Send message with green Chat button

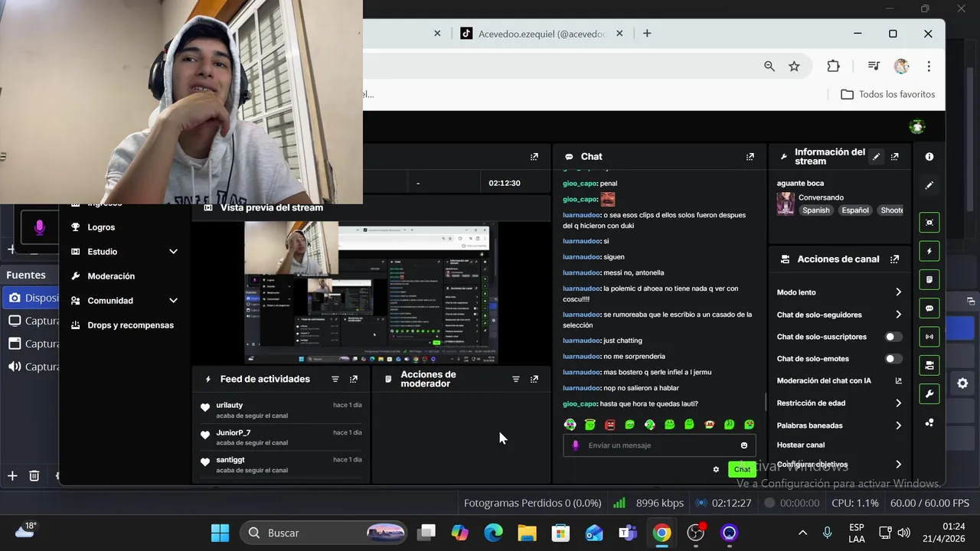point(742,469)
